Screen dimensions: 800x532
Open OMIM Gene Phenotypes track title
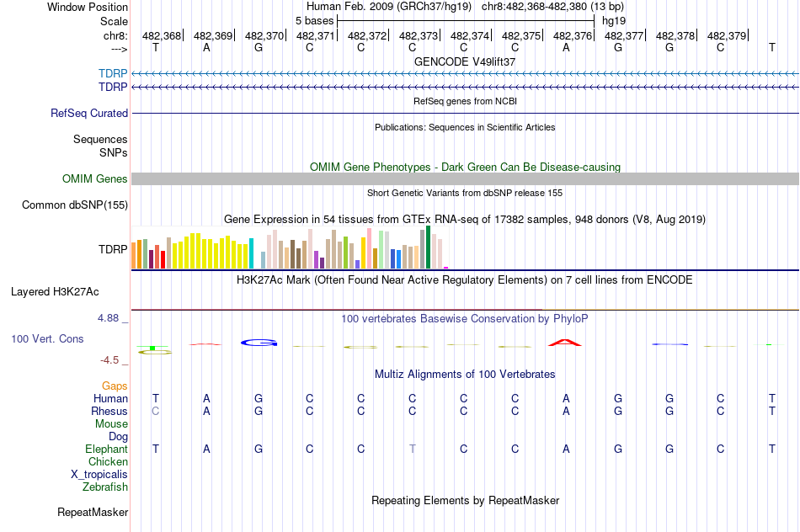[465, 167]
